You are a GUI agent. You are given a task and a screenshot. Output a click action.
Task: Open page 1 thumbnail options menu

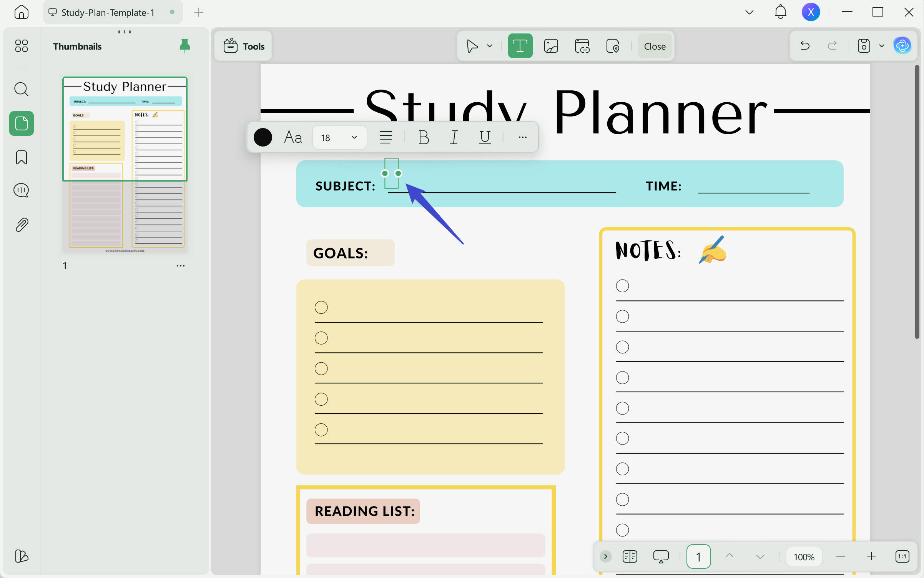point(181,266)
